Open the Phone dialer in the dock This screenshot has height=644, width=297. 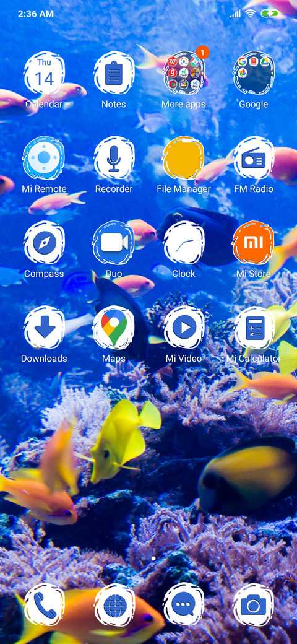tap(44, 605)
